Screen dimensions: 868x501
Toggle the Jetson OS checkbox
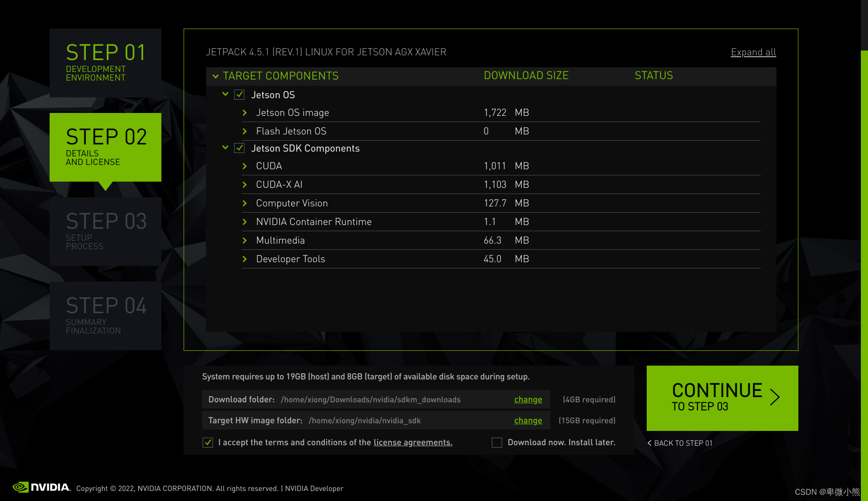pos(239,95)
